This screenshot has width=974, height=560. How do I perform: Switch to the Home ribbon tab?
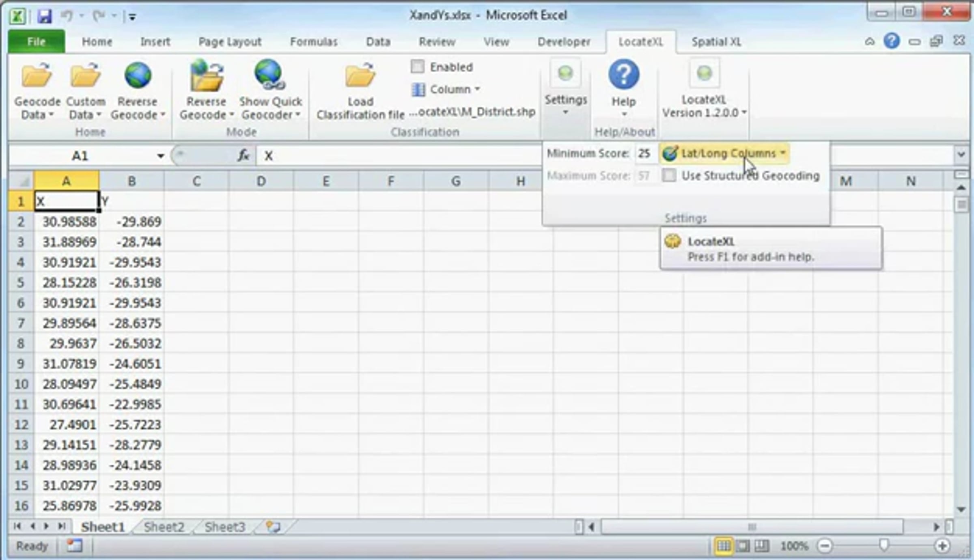[97, 42]
